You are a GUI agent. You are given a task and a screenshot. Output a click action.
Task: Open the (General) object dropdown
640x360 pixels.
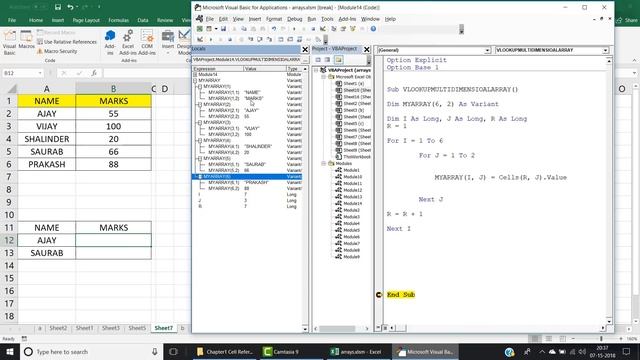click(x=487, y=50)
